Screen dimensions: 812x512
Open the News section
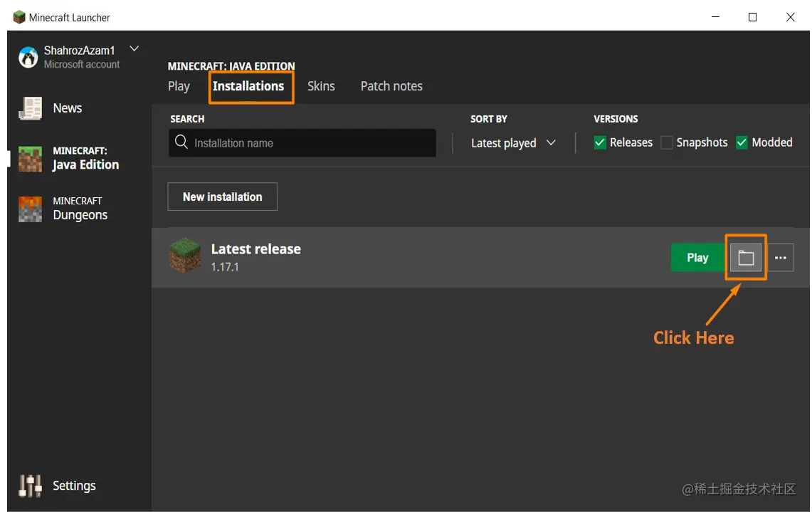66,108
